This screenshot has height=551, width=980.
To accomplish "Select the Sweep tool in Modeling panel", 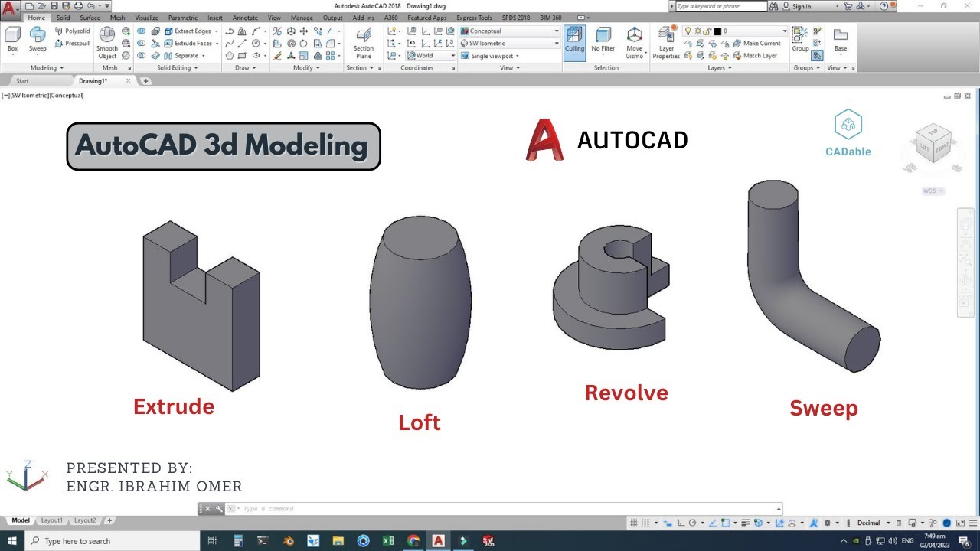I will point(38,40).
